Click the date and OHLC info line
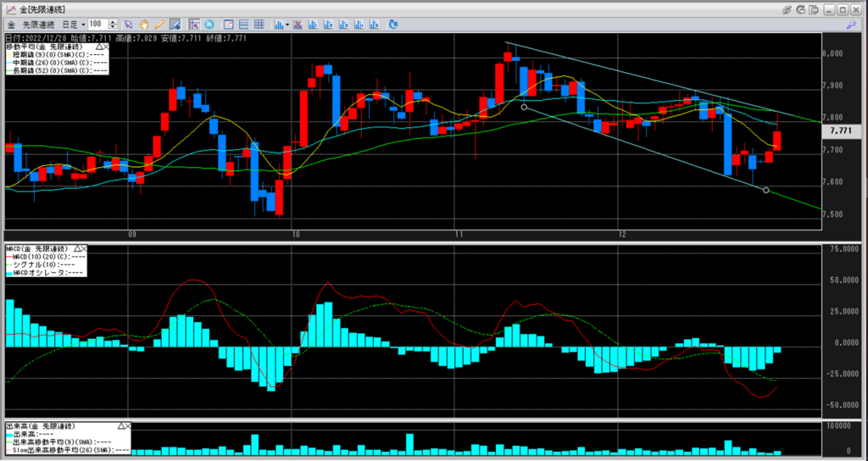Image resolution: width=868 pixels, height=461 pixels. coord(126,38)
